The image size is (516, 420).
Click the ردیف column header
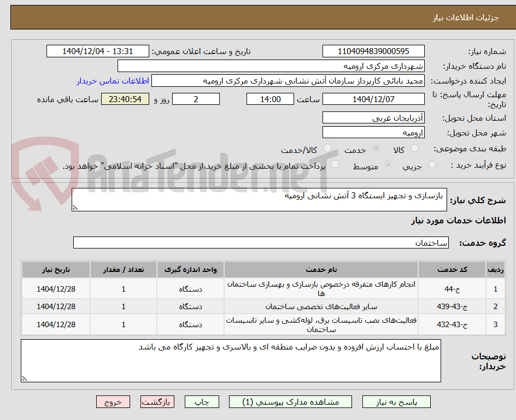496,270
